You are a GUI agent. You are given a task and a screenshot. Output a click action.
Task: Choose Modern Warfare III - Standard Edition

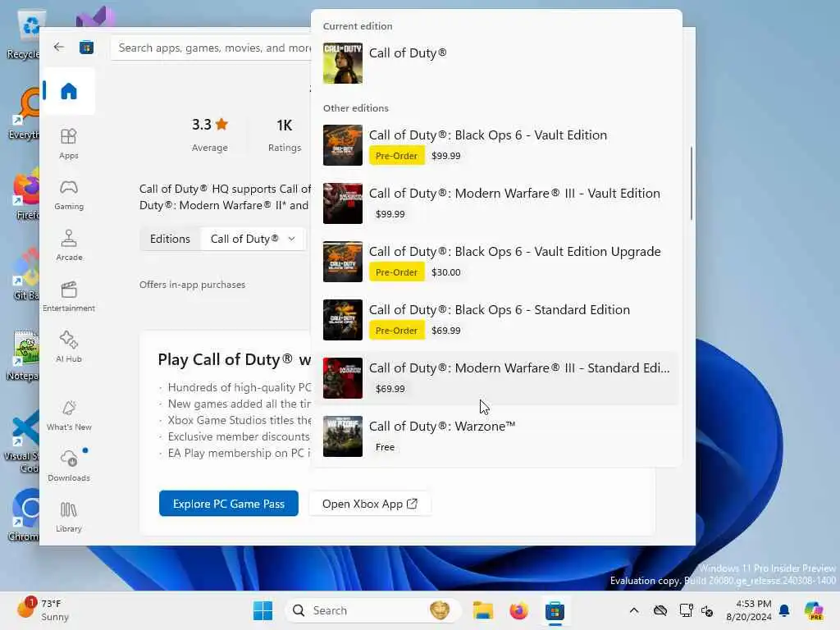[495, 378]
